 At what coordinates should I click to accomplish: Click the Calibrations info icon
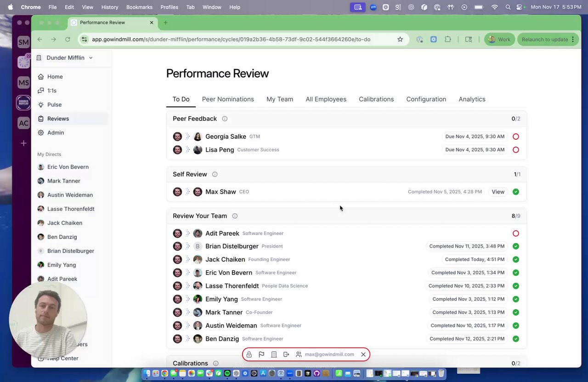[x=215, y=364]
